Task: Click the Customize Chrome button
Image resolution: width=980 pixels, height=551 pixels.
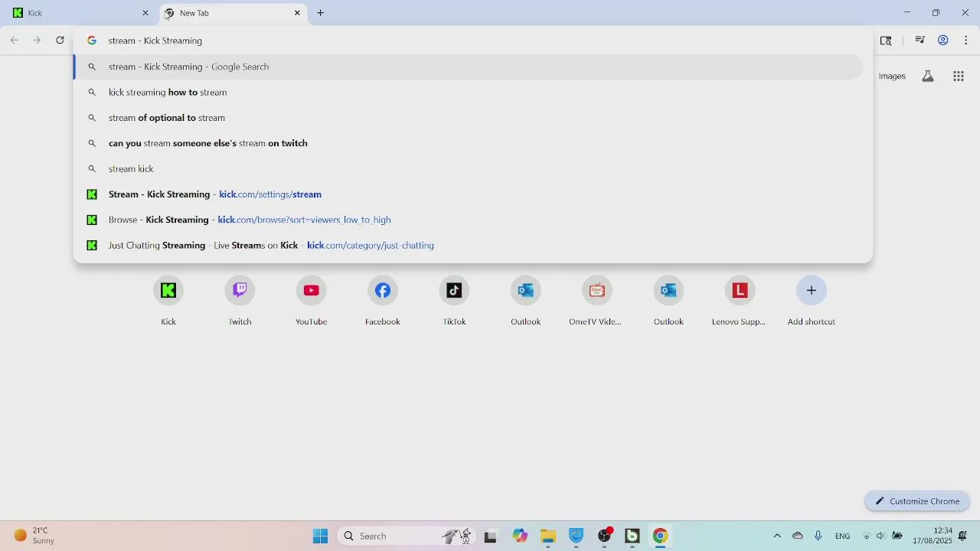Action: (x=917, y=501)
